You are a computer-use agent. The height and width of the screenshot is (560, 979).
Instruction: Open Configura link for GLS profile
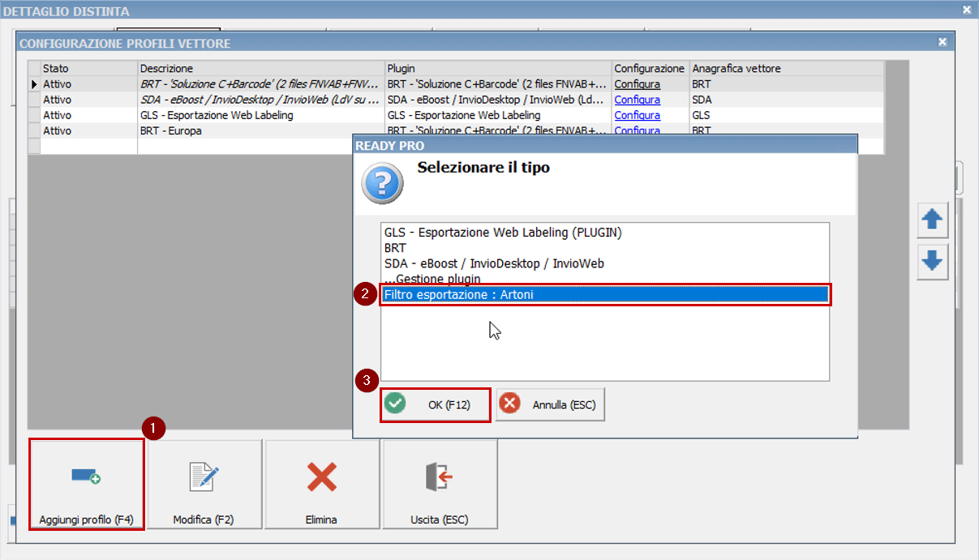tap(637, 115)
